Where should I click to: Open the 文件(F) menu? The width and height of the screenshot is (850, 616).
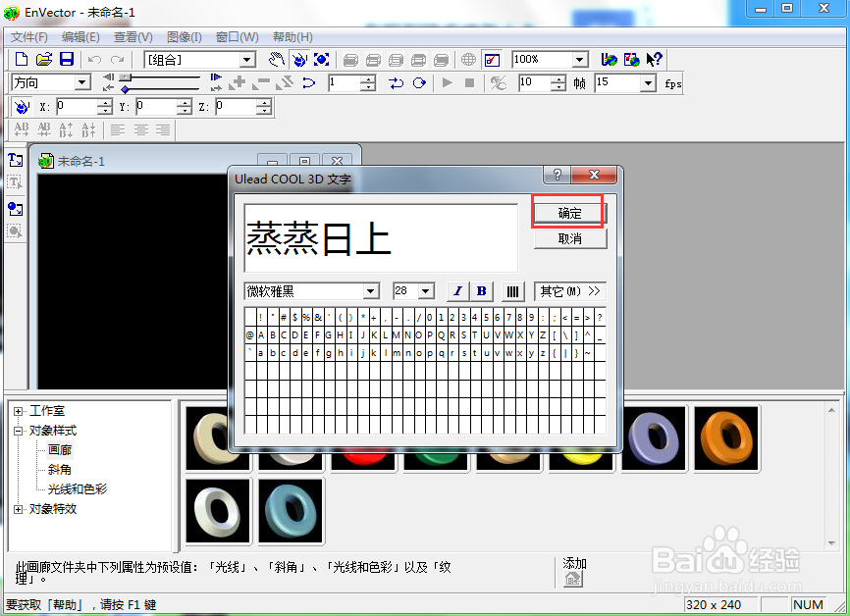click(x=29, y=37)
